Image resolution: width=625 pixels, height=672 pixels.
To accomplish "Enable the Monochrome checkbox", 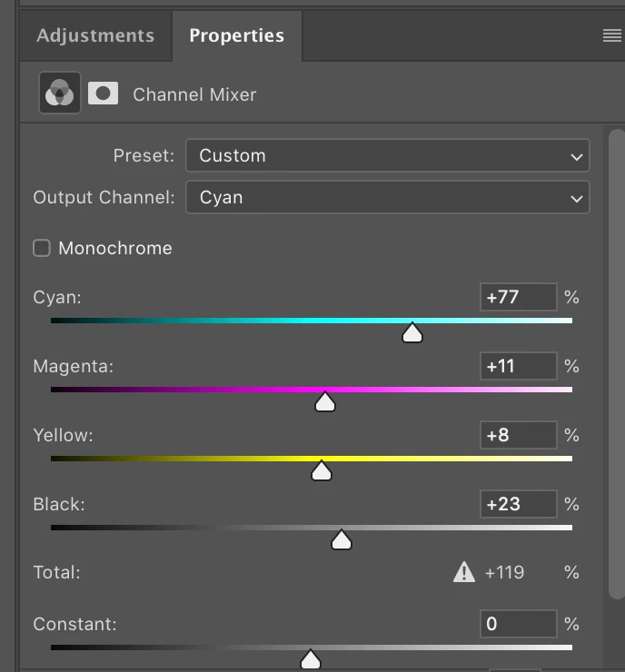I will [42, 248].
